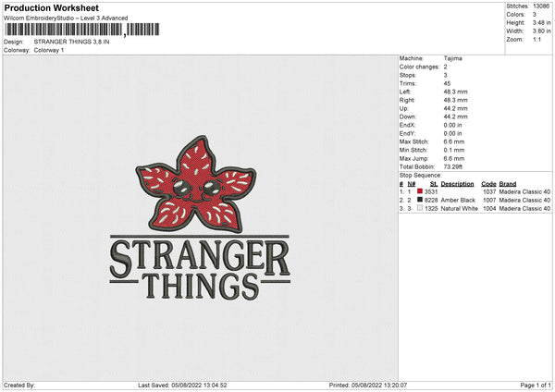Click the Created By label in the footer
The width and height of the screenshot is (555, 392).
[19, 386]
